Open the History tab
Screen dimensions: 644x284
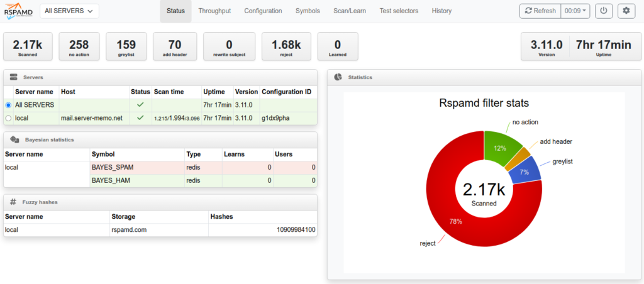[441, 11]
